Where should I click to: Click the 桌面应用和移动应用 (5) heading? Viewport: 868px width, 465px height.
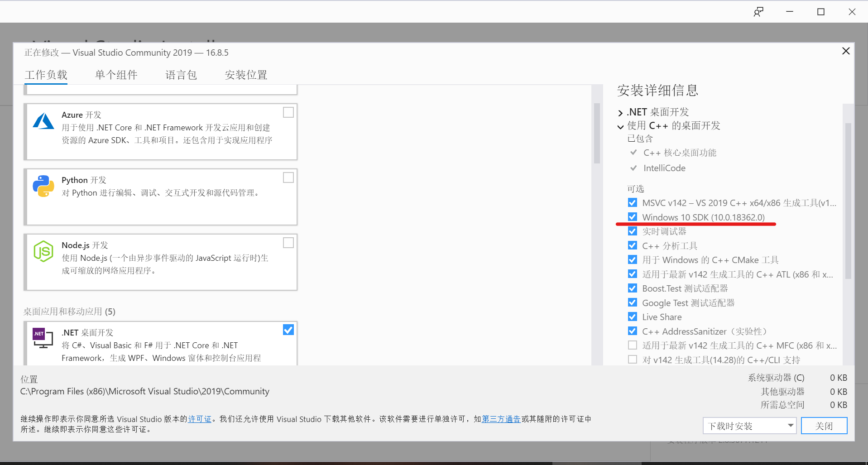[69, 312]
